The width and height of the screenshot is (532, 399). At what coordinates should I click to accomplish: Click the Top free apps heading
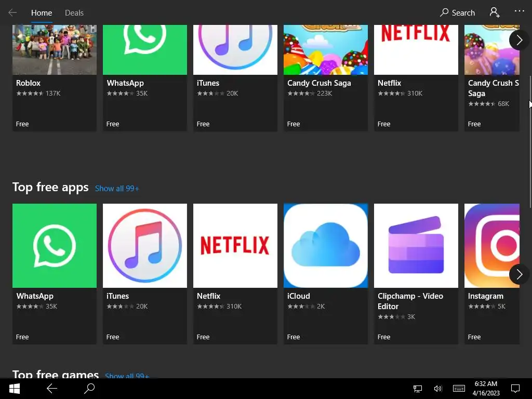click(50, 187)
